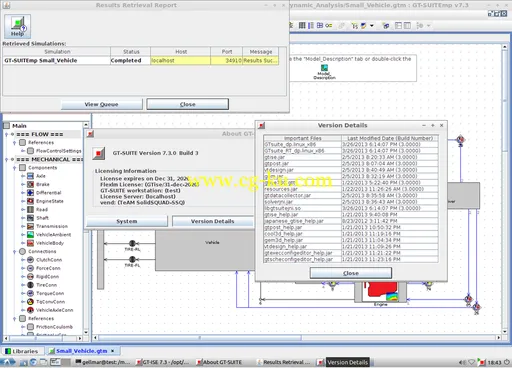Screen dimensions: 512x368
Task: Click the FrictionCoulomb tree item
Action: point(54,327)
